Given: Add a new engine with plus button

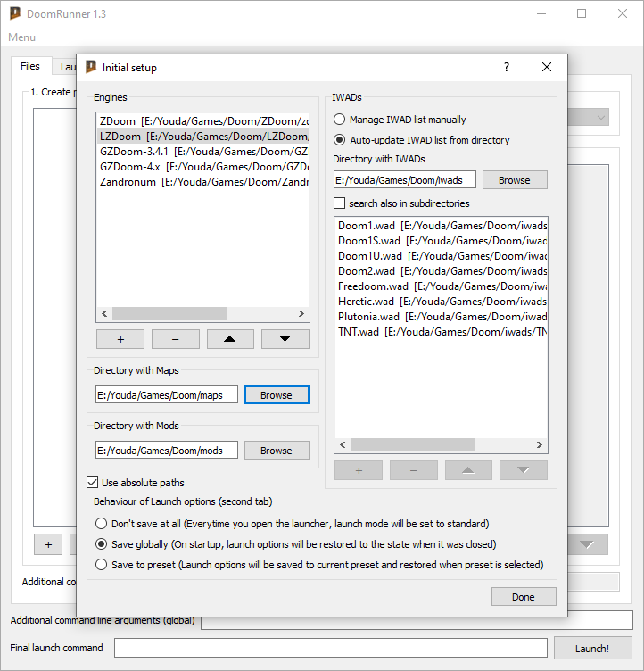Looking at the screenshot, I should coord(120,339).
